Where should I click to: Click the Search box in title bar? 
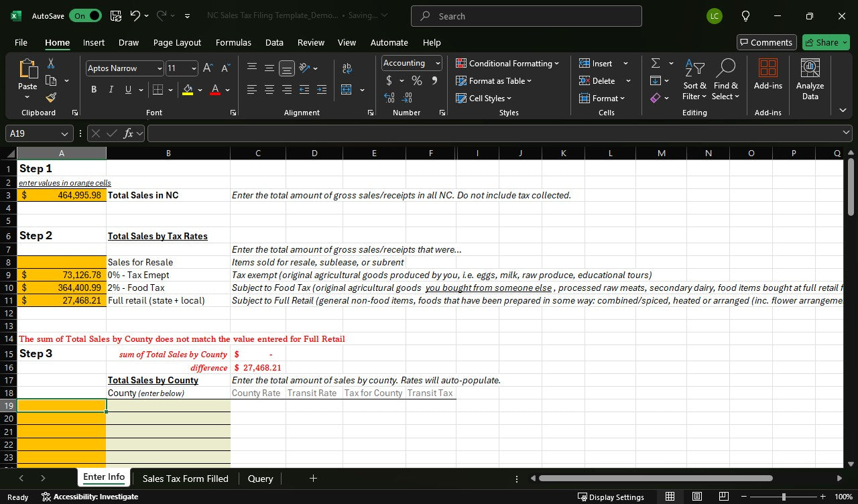[x=526, y=16]
